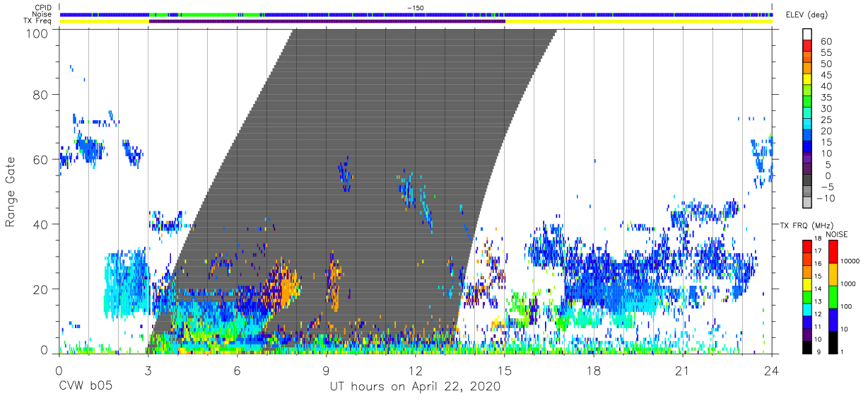Click the TX Freq row label
Image resolution: width=868 pixels, height=401 pixels.
point(37,21)
